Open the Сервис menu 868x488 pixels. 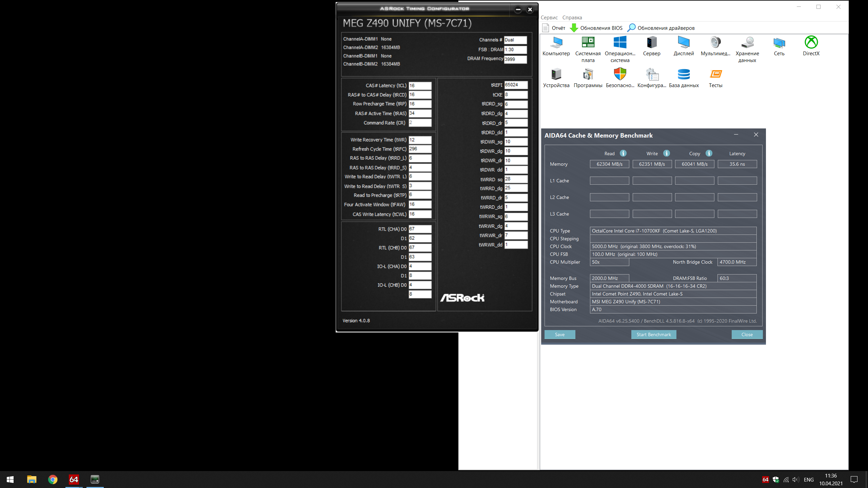click(549, 18)
